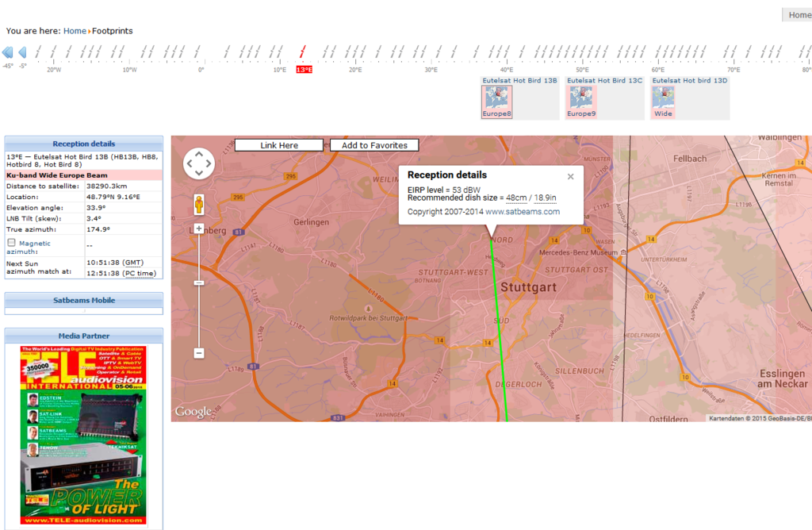This screenshot has width=812, height=530.
Task: Click the Reception details sidebar panel header
Action: [x=84, y=144]
